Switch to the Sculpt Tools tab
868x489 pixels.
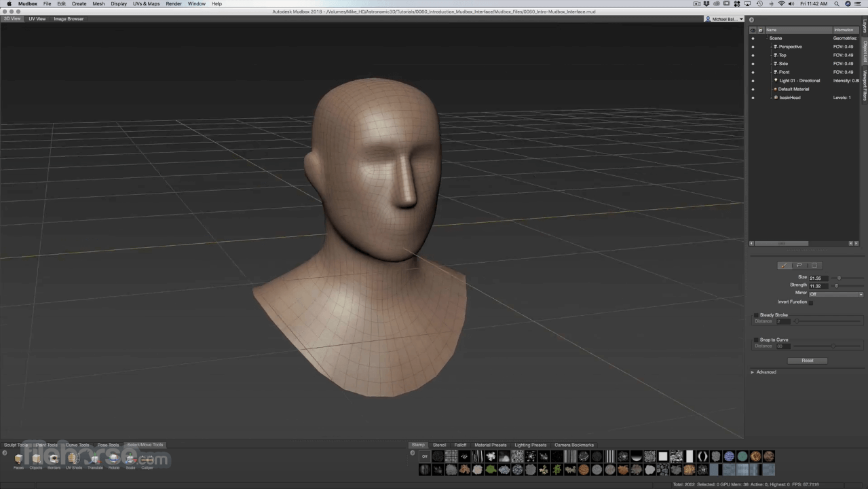[x=16, y=445]
